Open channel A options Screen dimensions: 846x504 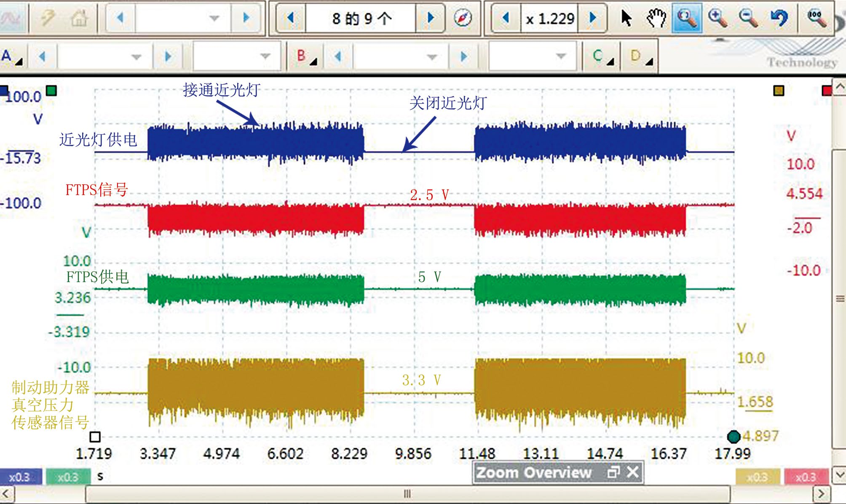click(12, 57)
